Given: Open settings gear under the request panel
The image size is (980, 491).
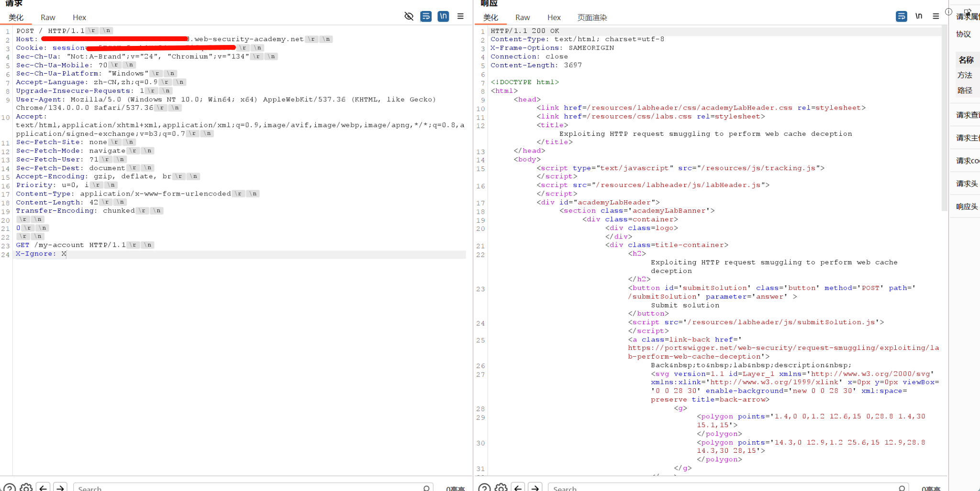Looking at the screenshot, I should click(26, 487).
